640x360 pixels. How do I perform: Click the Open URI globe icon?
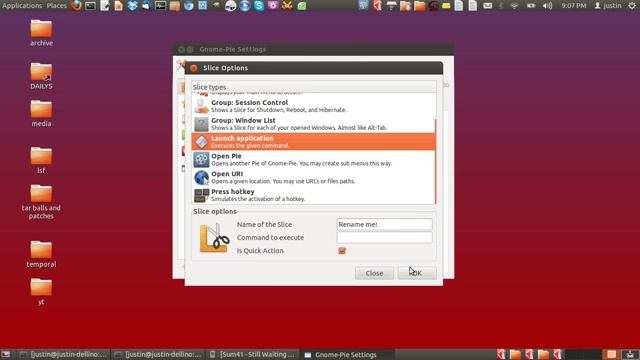[x=201, y=178]
